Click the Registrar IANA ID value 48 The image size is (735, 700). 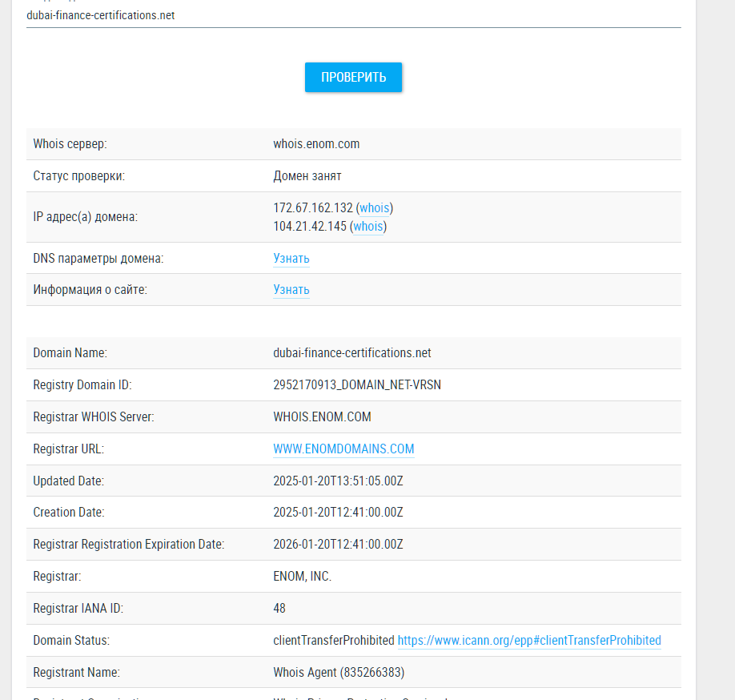click(279, 609)
